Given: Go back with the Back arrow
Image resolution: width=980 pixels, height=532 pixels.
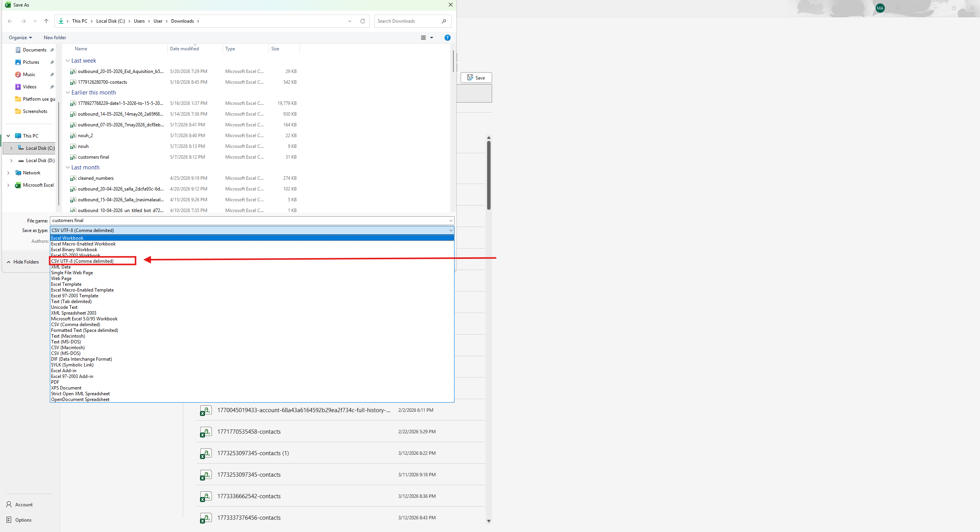Looking at the screenshot, I should pos(10,21).
